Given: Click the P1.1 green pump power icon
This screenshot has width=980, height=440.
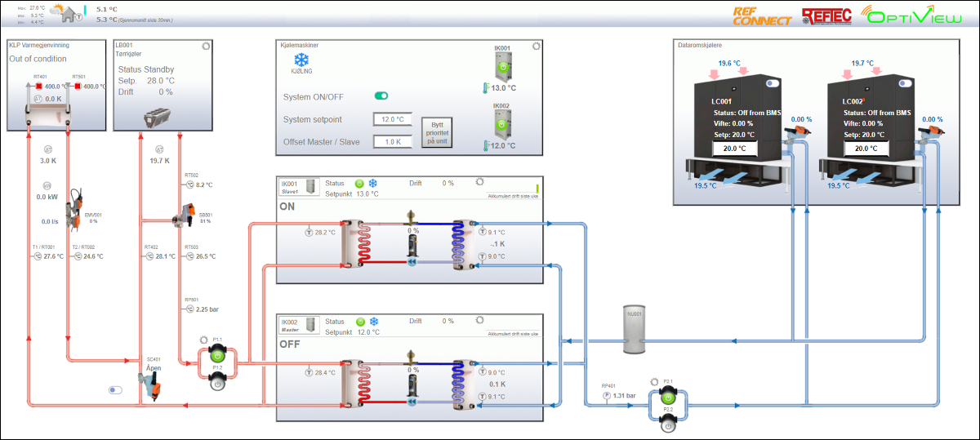Looking at the screenshot, I should coord(217,354).
